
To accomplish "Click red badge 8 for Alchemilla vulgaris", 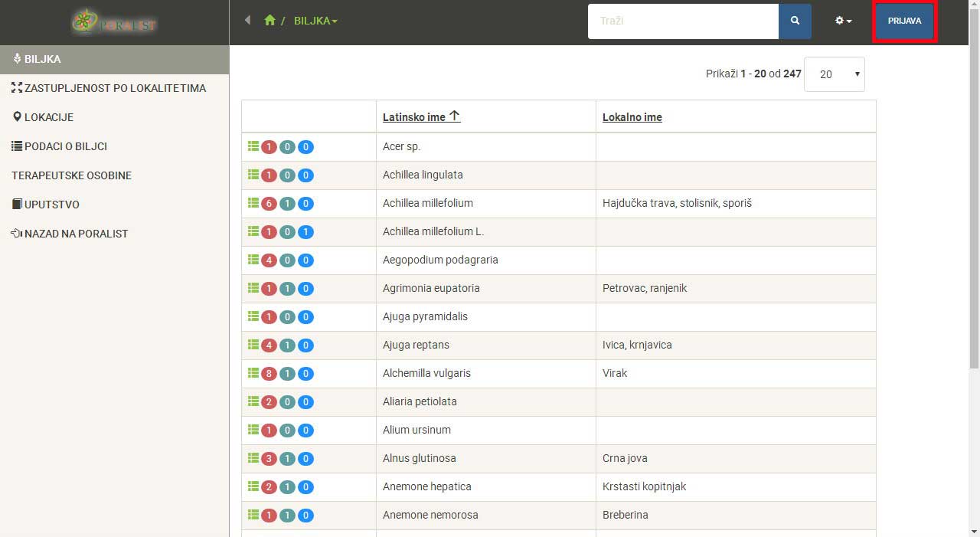I will pos(269,374).
